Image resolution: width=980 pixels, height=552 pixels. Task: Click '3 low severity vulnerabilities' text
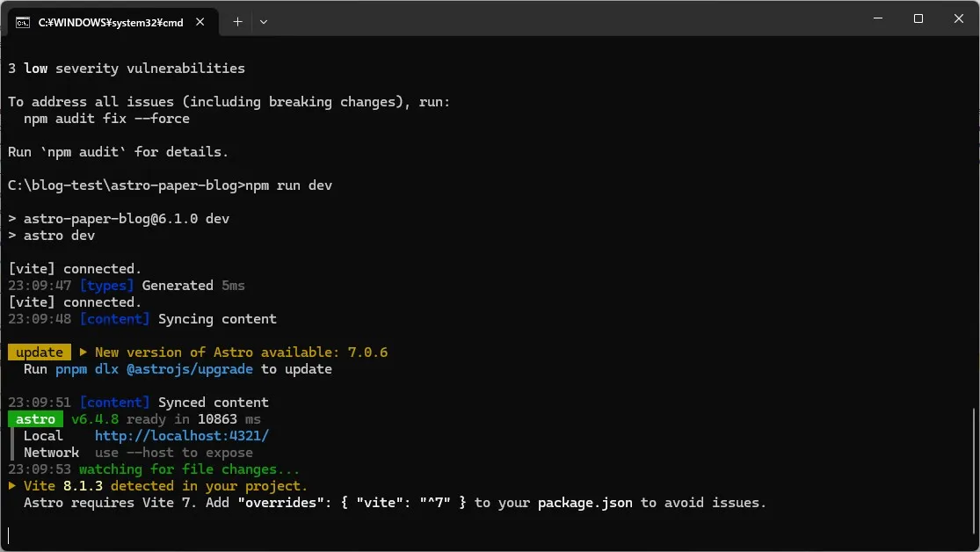[127, 69]
